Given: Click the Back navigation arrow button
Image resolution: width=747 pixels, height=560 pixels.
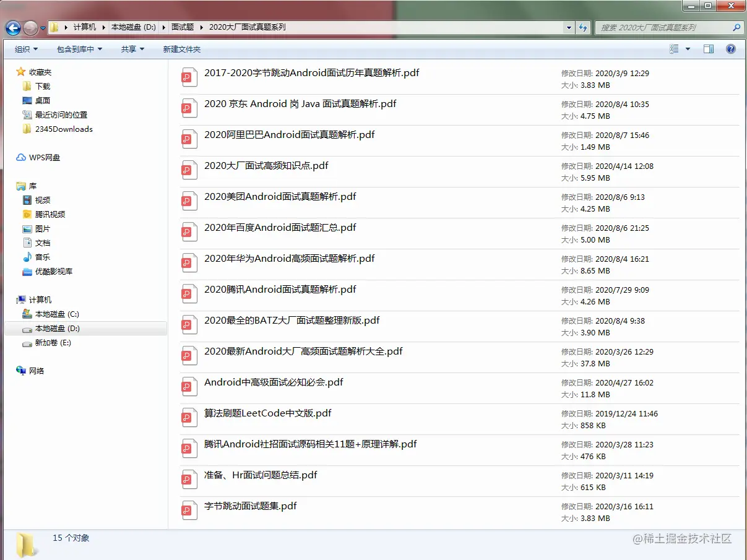Looking at the screenshot, I should coord(13,28).
